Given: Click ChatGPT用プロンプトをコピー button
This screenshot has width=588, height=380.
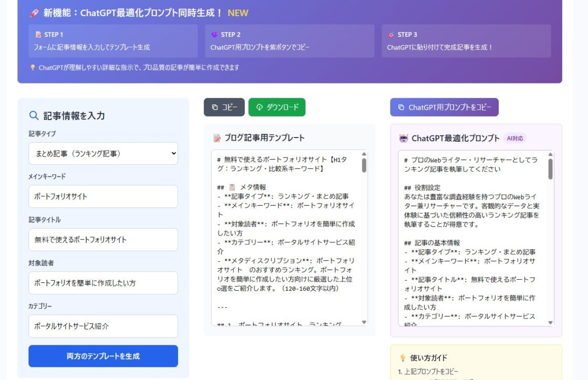Looking at the screenshot, I should (444, 107).
